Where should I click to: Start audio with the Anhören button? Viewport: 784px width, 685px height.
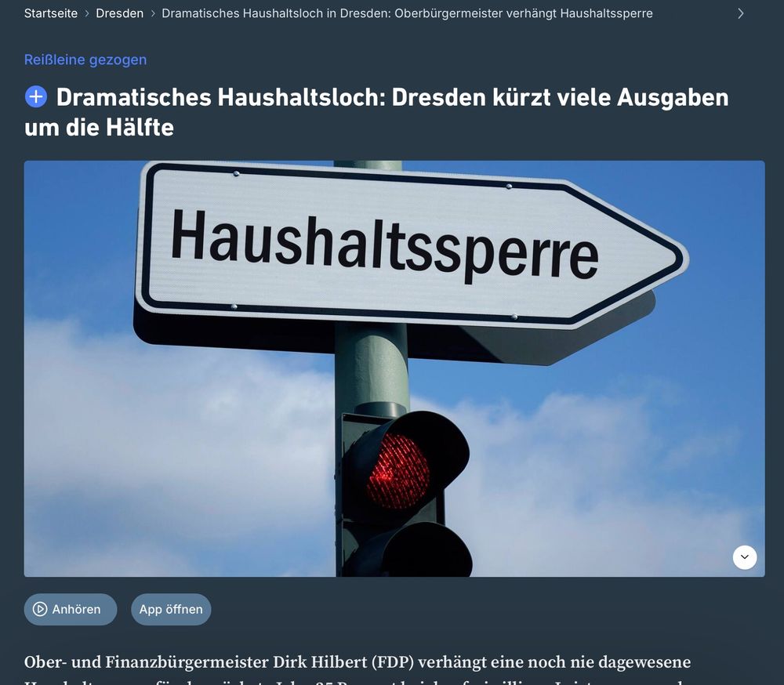[x=71, y=609]
